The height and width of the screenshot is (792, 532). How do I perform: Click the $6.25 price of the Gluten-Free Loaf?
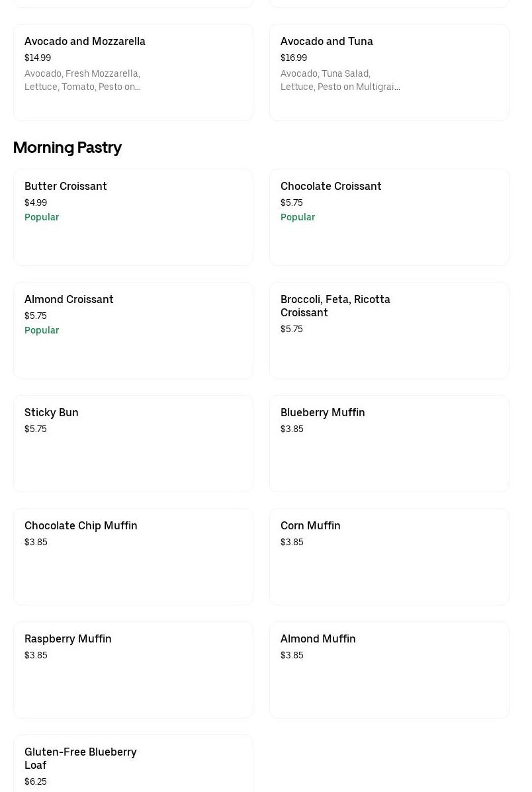36,781
